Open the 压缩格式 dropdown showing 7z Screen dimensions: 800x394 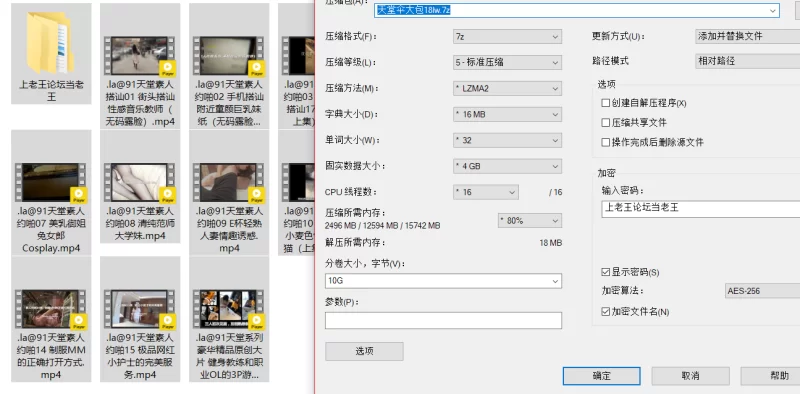pos(507,37)
